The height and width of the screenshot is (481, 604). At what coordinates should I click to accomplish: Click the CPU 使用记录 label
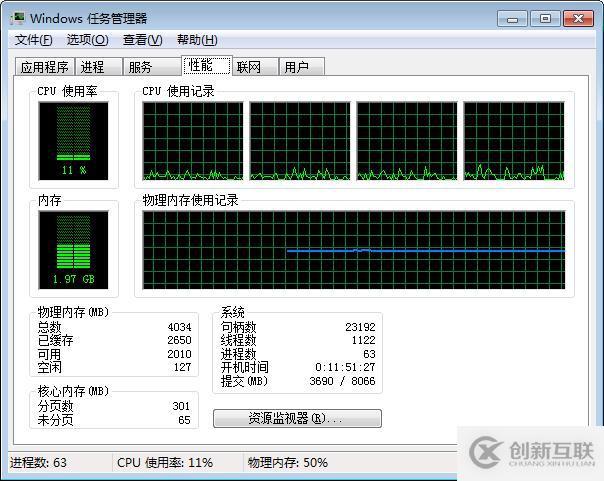178,91
